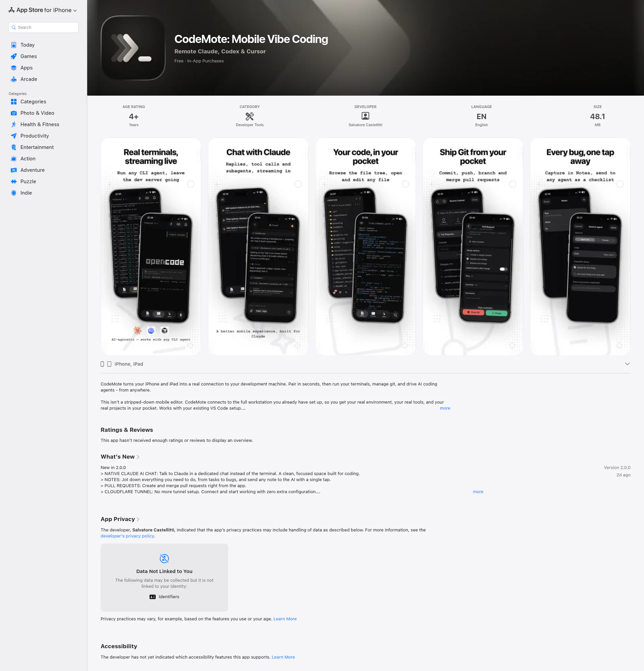Select the Adventure category icon

point(14,170)
